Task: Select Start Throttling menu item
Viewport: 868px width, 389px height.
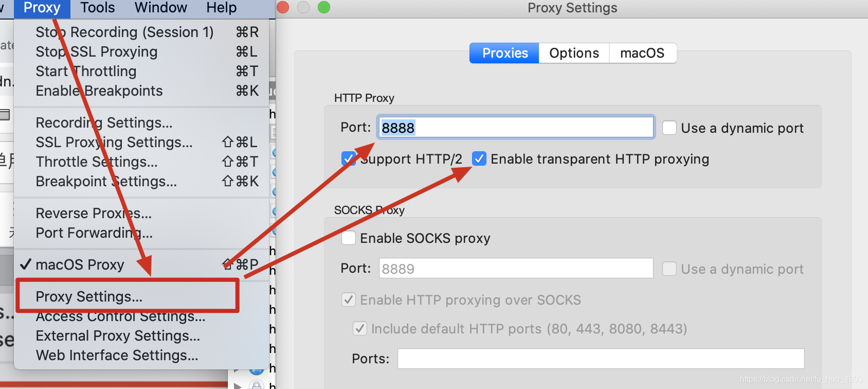Action: (141, 71)
